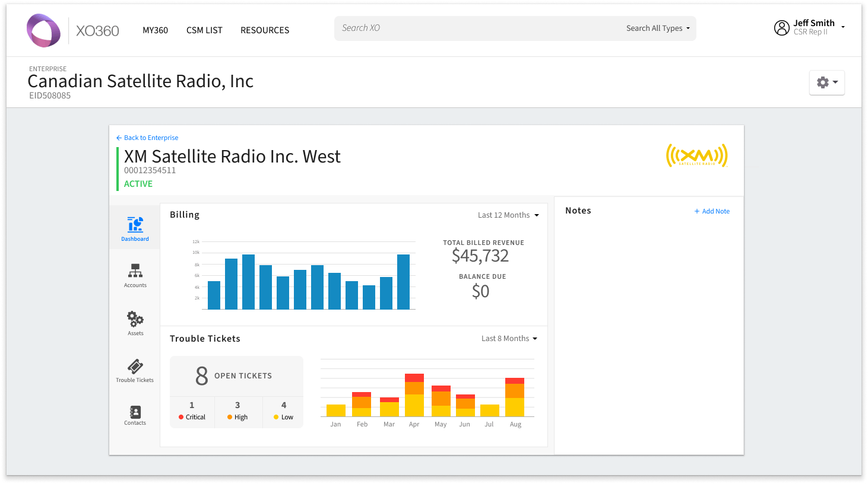Click the ACTIVE status label
868x484 pixels.
click(138, 184)
